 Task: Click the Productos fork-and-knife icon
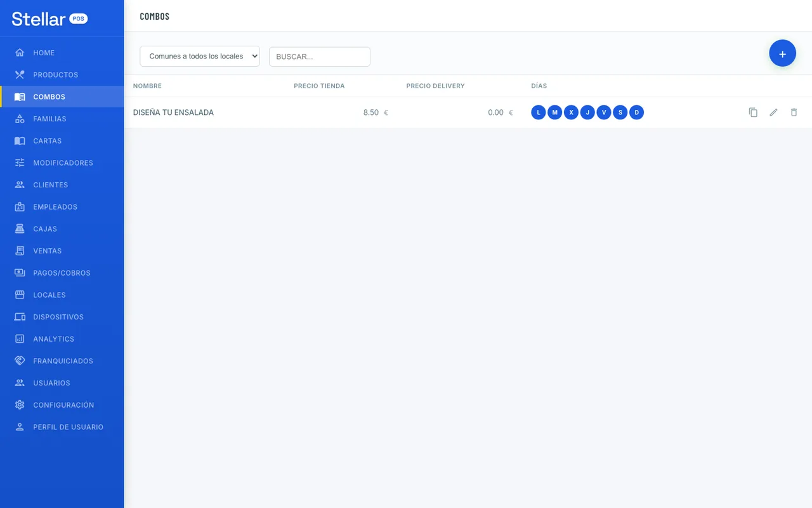[20, 75]
